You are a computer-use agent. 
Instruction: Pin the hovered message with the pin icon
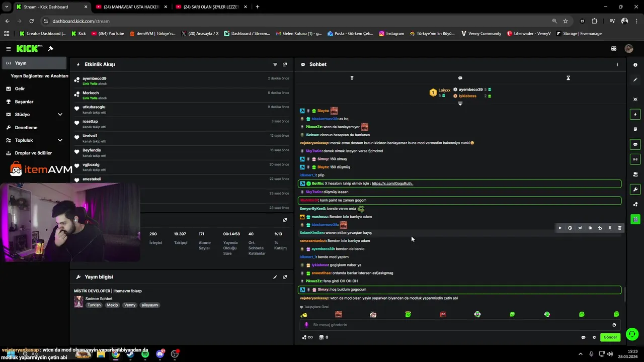click(x=610, y=228)
